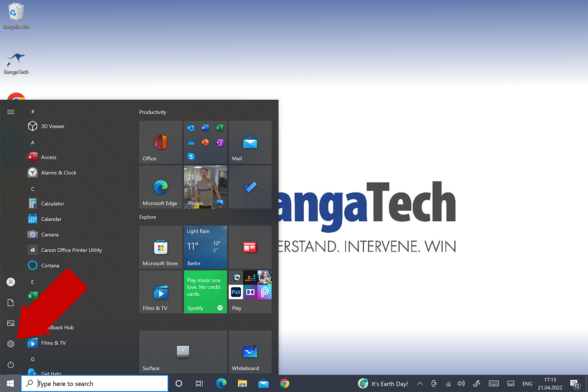Jump to letter A section header
The height and width of the screenshot is (392, 588).
(x=33, y=143)
